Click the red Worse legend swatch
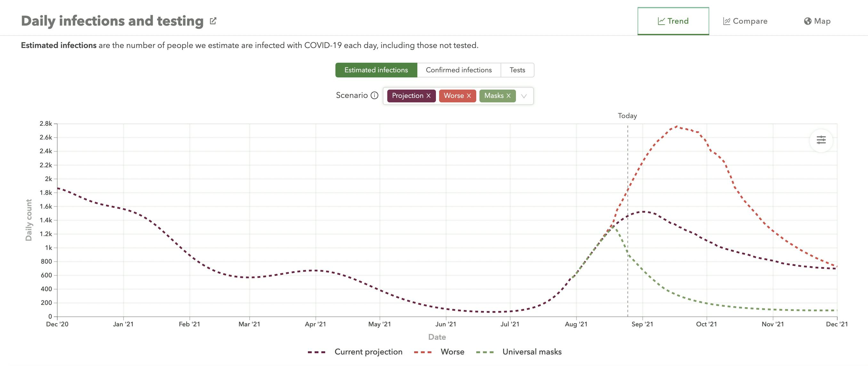The width and height of the screenshot is (868, 366). tap(422, 352)
